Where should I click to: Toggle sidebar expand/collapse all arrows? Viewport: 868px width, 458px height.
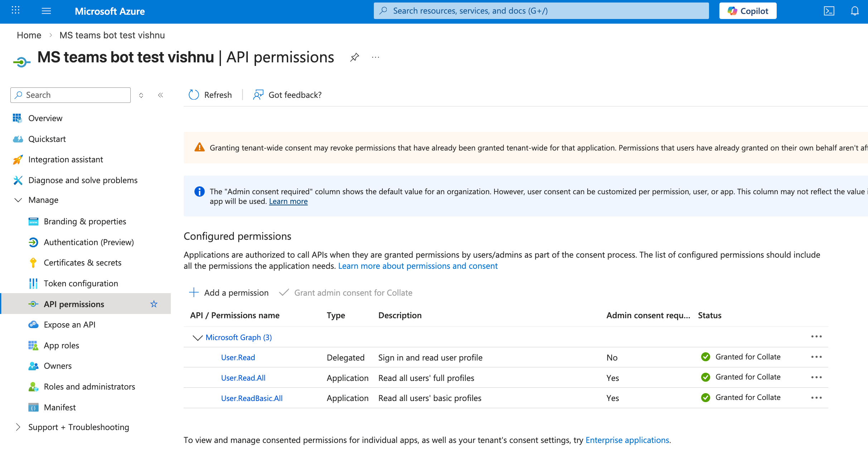tap(141, 95)
